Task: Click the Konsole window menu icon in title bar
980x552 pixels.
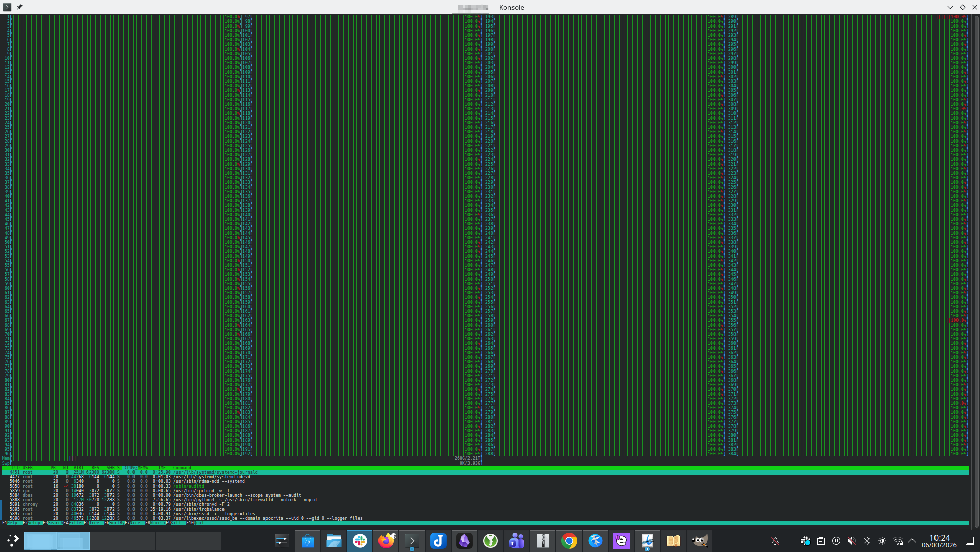Action: pos(7,7)
